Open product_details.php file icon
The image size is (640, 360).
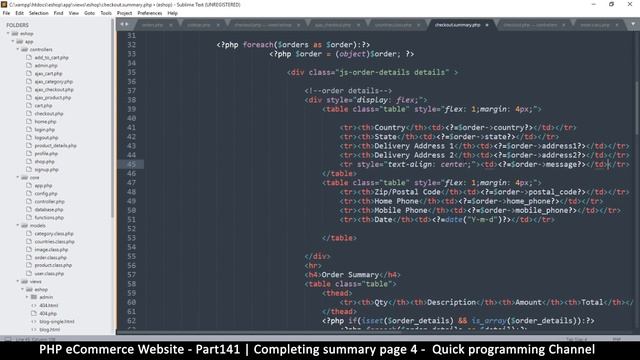click(29, 145)
